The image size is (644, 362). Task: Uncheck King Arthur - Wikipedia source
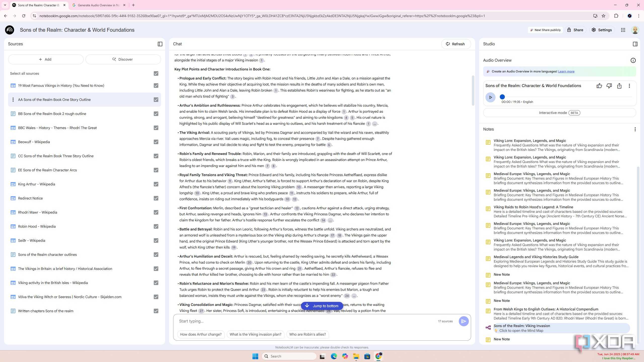point(156,184)
